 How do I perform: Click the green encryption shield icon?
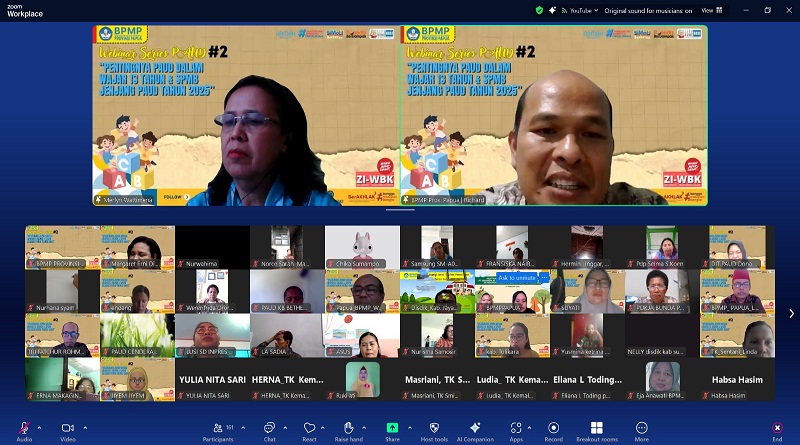click(539, 10)
